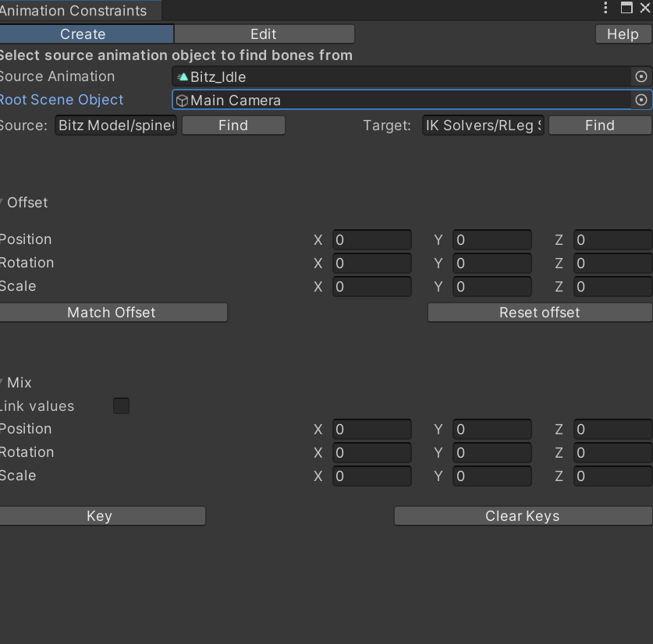The width and height of the screenshot is (653, 644).
Task: Click Offset Rotation X field
Action: point(372,263)
